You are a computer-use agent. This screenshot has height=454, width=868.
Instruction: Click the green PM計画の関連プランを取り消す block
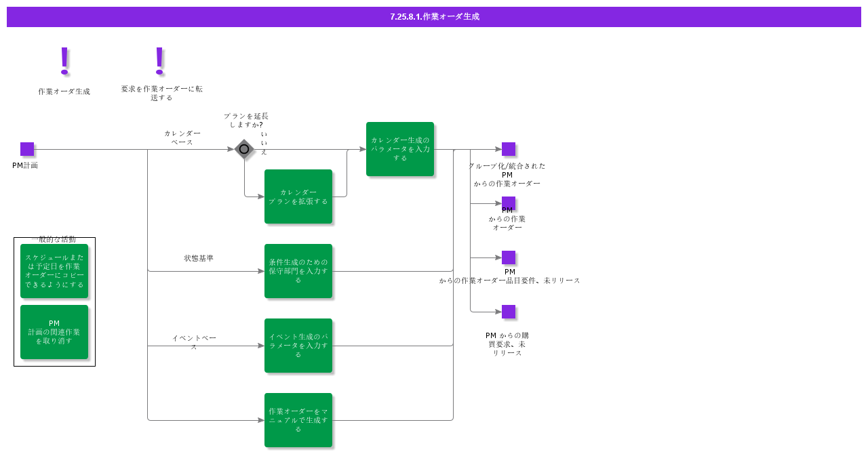[x=54, y=332]
